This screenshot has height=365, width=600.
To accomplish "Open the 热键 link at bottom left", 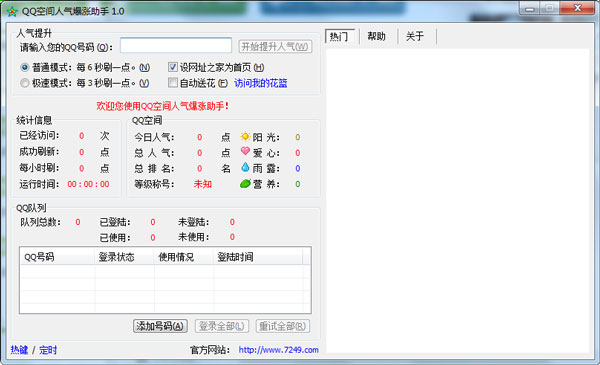I will pos(19,350).
